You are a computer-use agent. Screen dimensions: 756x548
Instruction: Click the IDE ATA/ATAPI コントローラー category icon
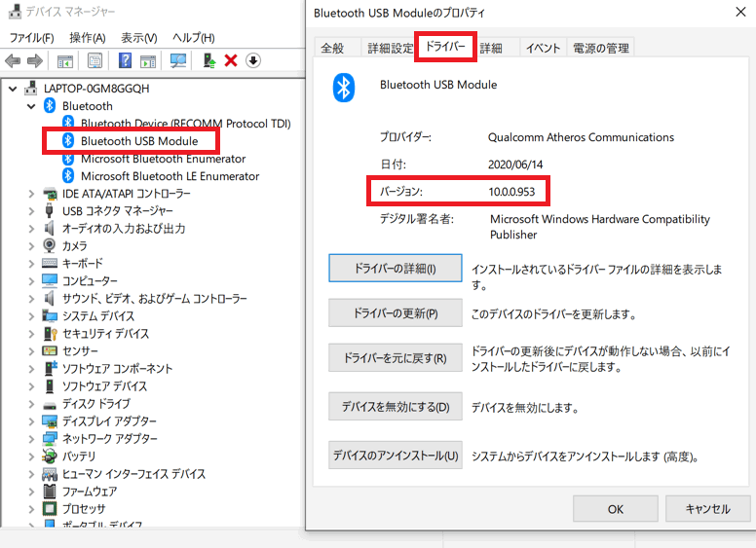pyautogui.click(x=50, y=194)
